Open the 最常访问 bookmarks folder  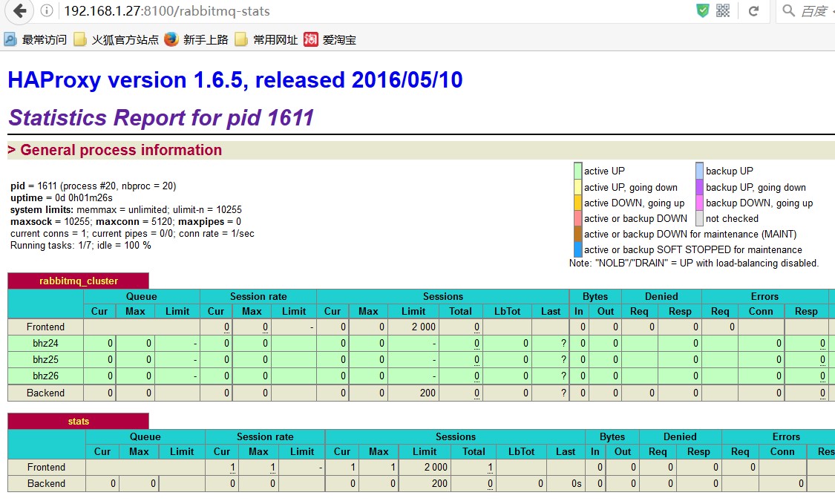point(35,39)
